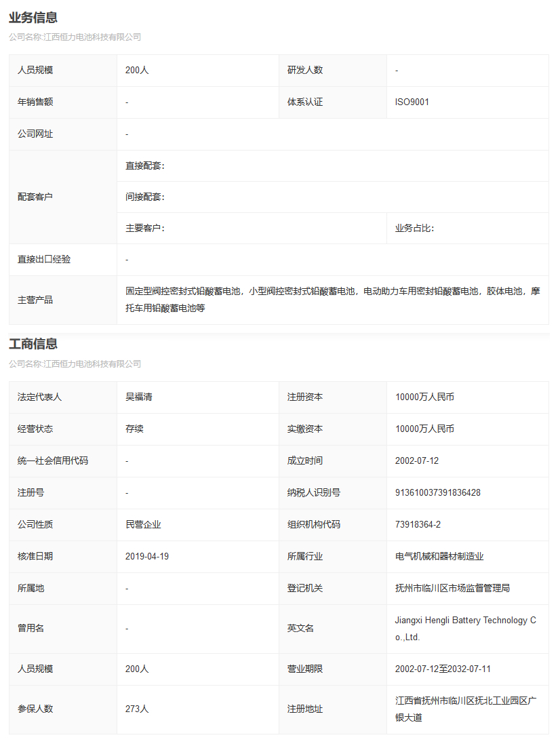The image size is (560, 746).
Task: Click the 工商信息 section heading
Action: [x=33, y=344]
